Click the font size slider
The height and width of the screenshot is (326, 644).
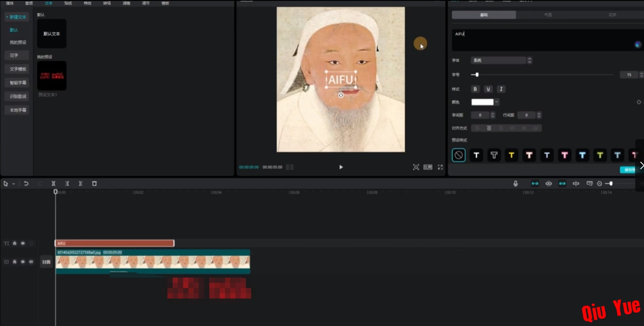coord(542,75)
